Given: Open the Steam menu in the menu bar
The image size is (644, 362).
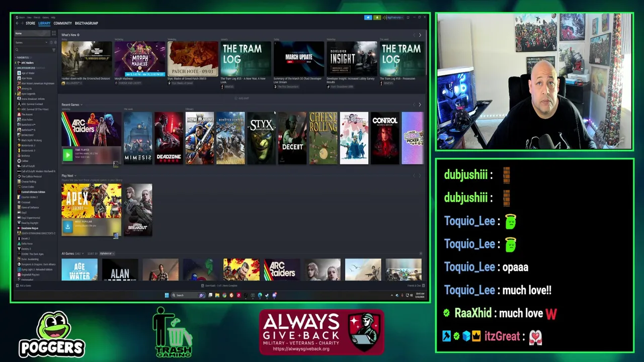Looking at the screenshot, I should [22, 18].
